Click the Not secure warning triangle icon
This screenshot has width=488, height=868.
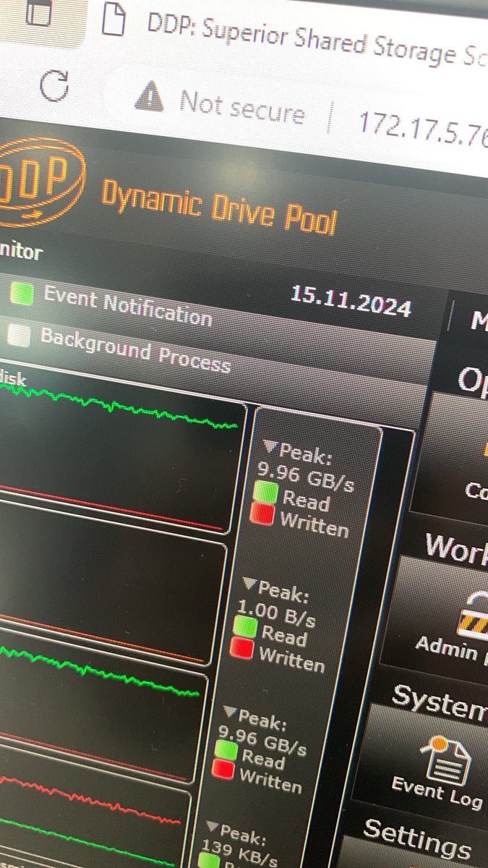point(150,95)
